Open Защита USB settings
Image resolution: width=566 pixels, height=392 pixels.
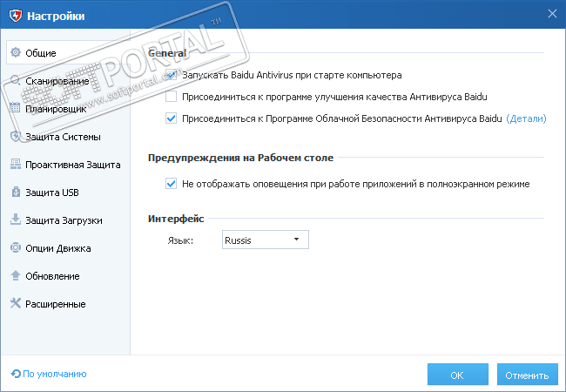pyautogui.click(x=69, y=192)
